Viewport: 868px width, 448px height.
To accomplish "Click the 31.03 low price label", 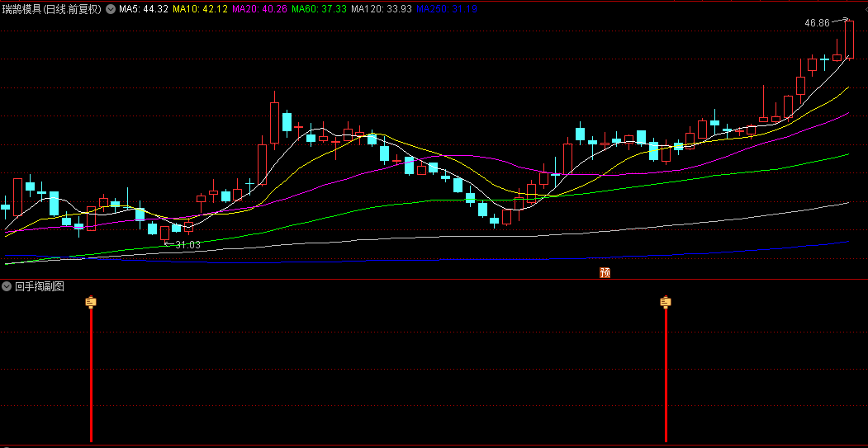I will pos(188,244).
